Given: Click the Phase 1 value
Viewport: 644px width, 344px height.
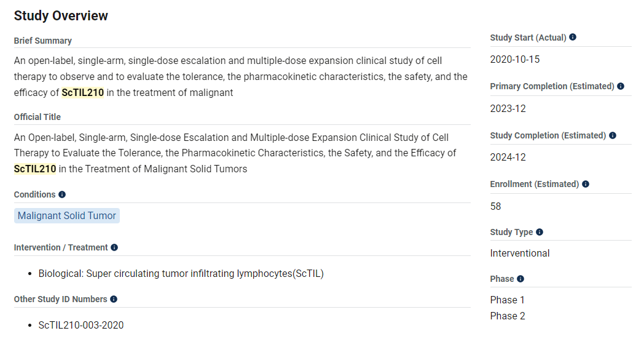Looking at the screenshot, I should [508, 300].
